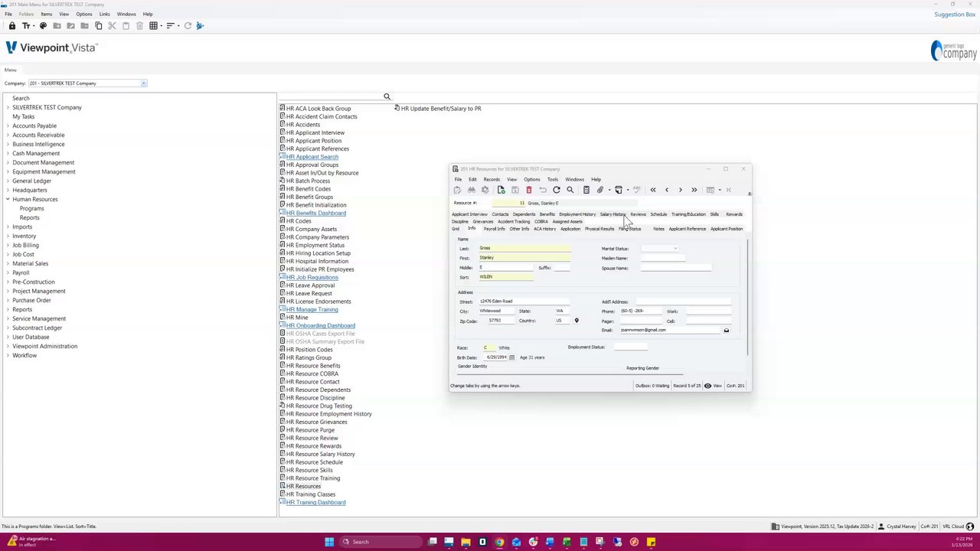Screen dimensions: 980x551
Task: Click the taskbar Search box
Action: pos(380,542)
